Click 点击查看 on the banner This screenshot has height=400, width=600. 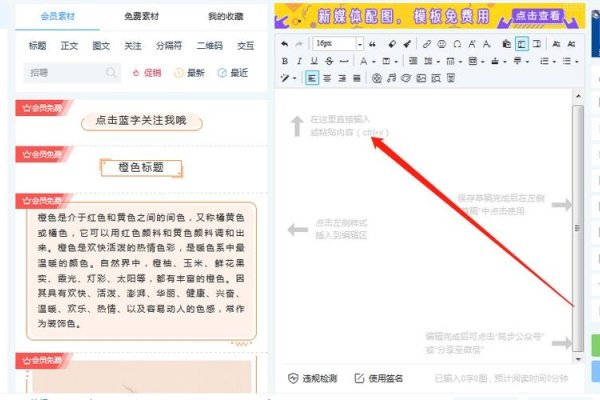(538, 16)
